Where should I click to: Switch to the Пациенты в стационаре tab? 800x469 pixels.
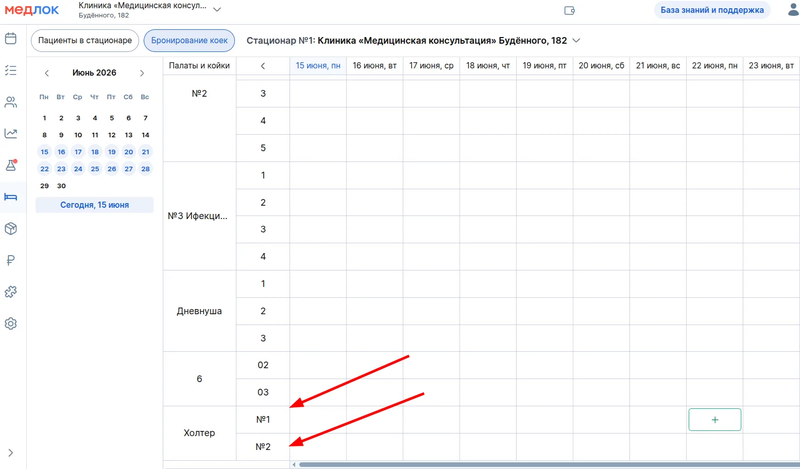[x=85, y=41]
